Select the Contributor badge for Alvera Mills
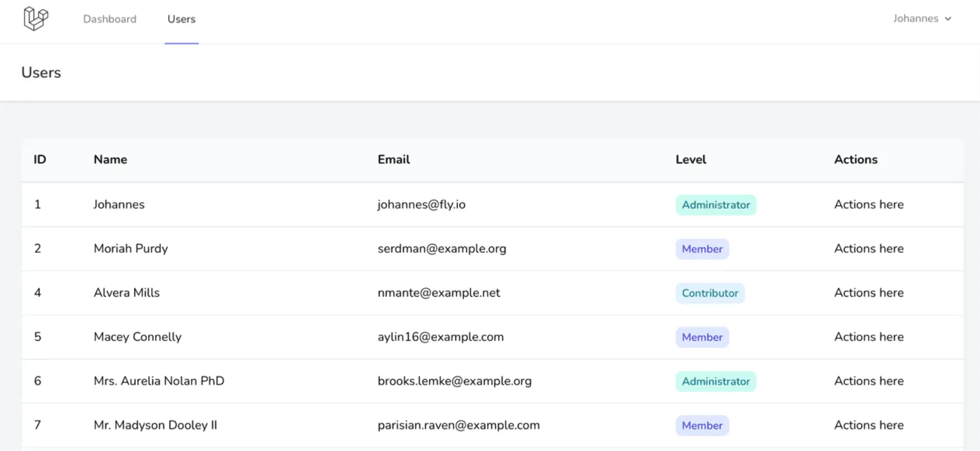980x451 pixels. click(710, 293)
